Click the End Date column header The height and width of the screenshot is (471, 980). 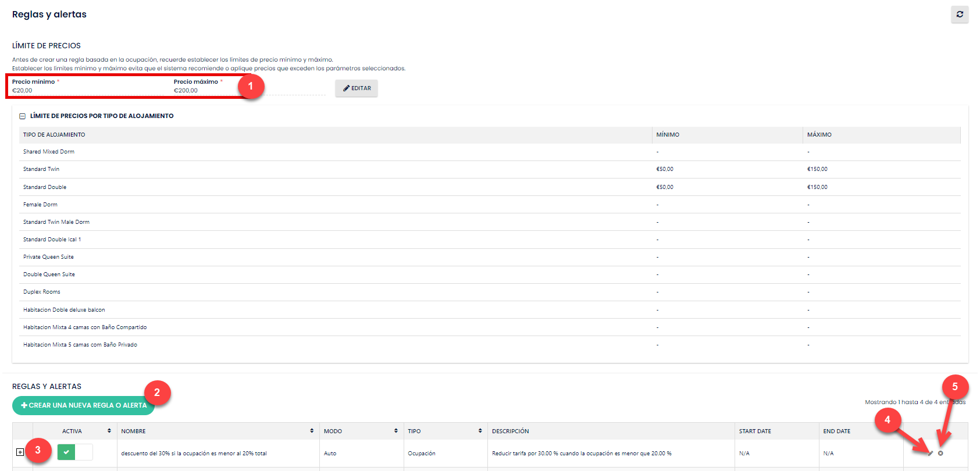[836, 431]
